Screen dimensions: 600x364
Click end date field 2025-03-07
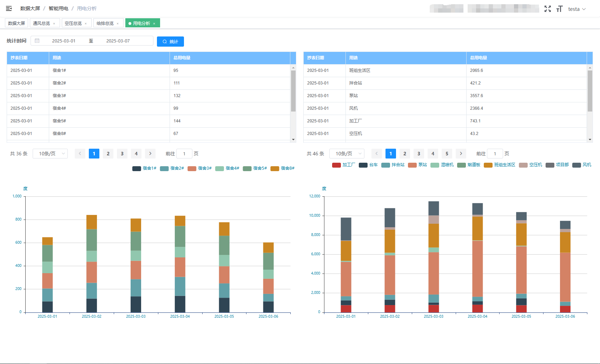pyautogui.click(x=118, y=41)
